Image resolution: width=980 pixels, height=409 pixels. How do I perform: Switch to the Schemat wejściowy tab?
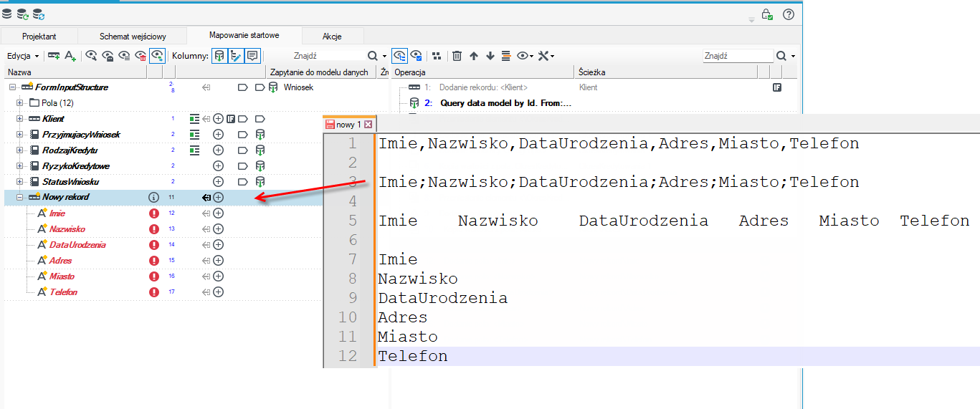[133, 36]
